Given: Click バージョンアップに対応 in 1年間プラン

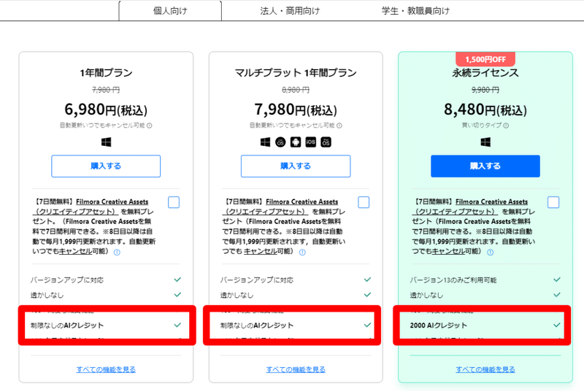Looking at the screenshot, I should tap(67, 280).
